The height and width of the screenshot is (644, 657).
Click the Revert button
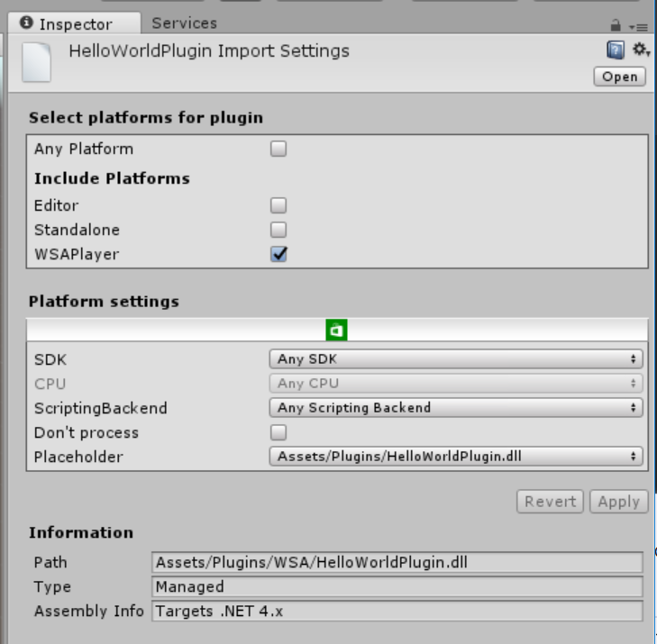550,501
